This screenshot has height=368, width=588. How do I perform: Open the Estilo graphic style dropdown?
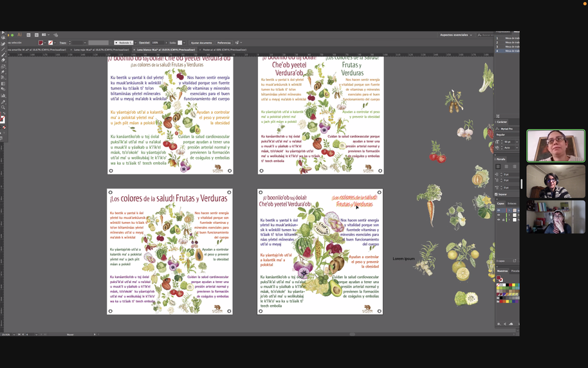coord(184,42)
